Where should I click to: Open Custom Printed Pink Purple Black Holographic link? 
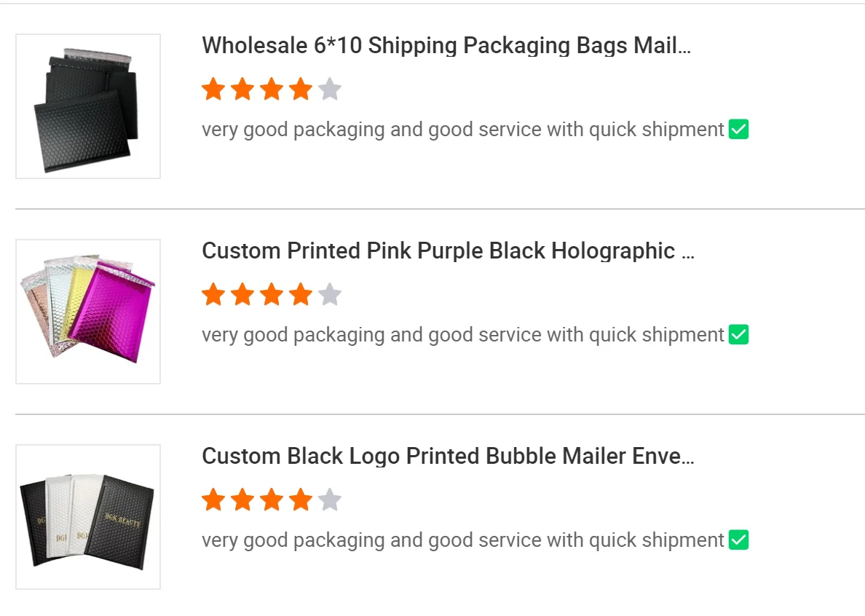pyautogui.click(x=448, y=251)
